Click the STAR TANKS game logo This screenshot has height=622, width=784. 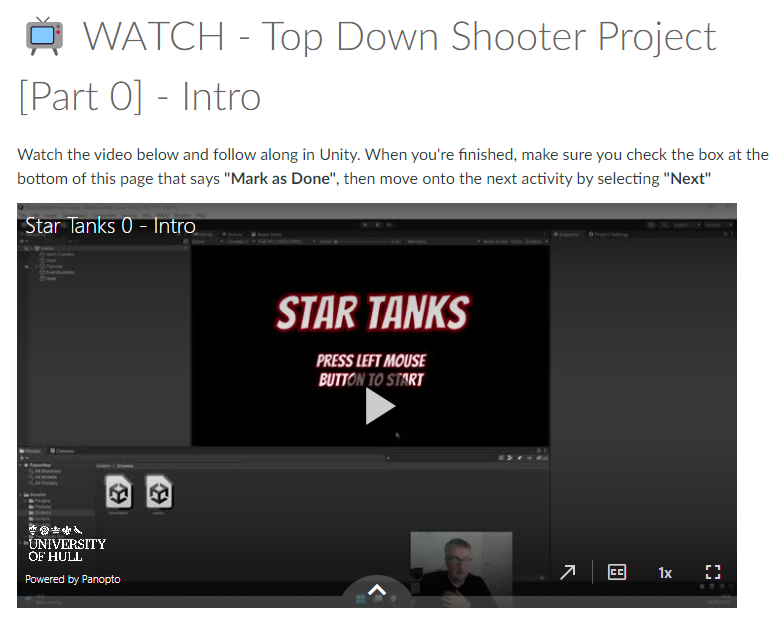372,313
